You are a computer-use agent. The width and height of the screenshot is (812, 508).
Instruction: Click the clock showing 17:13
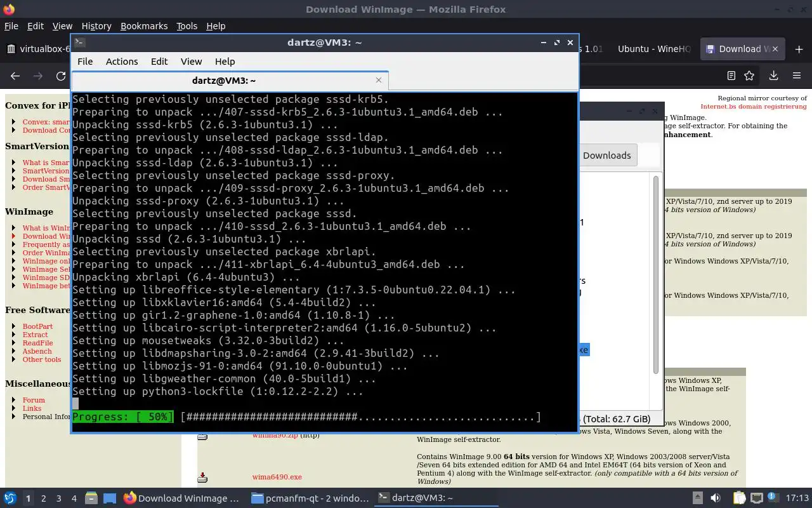click(x=797, y=498)
